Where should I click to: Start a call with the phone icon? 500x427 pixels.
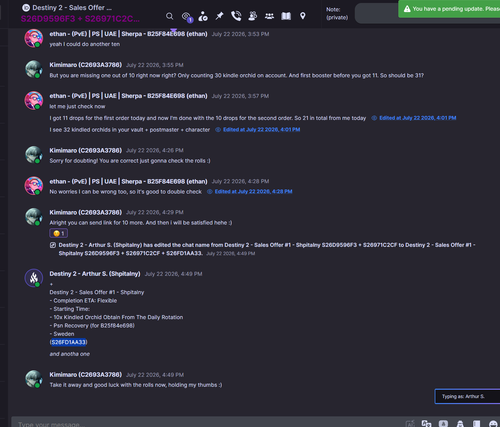click(x=236, y=16)
